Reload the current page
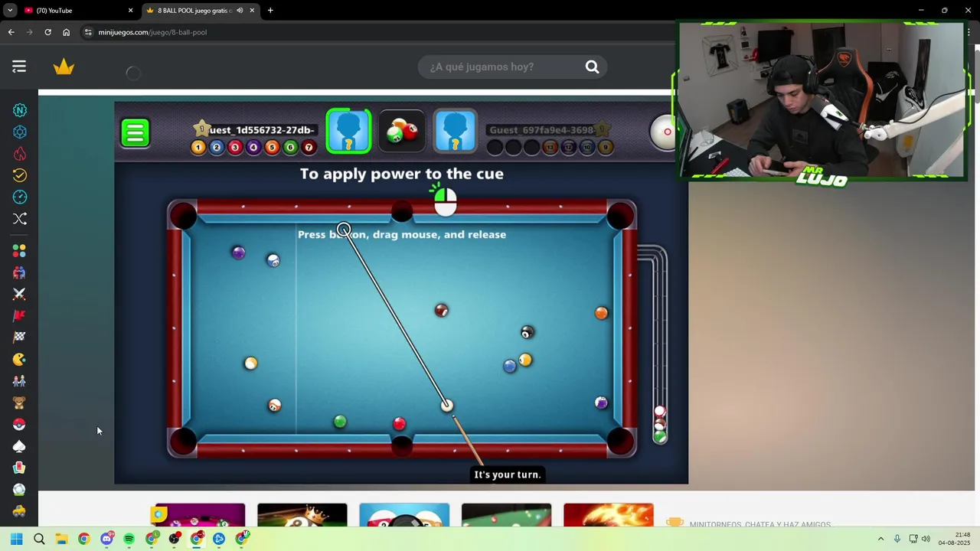980x551 pixels. tap(47, 32)
